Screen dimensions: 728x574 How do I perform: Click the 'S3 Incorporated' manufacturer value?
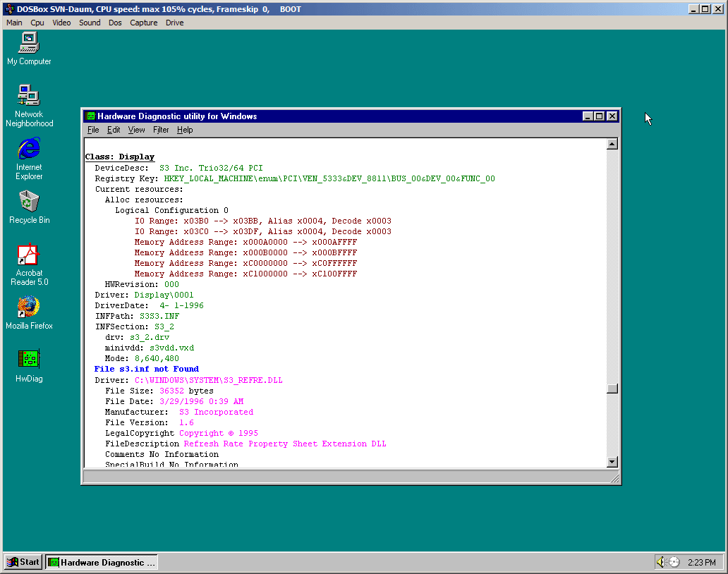pyautogui.click(x=216, y=412)
